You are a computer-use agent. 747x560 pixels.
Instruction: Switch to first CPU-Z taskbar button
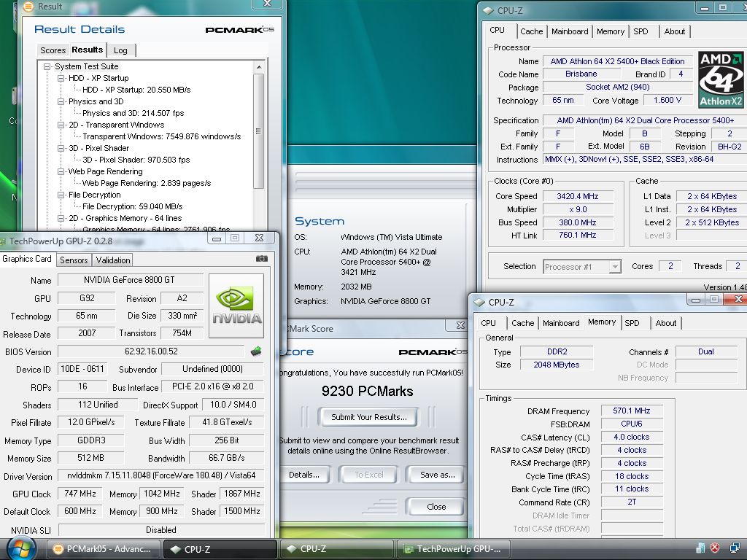tap(220, 548)
